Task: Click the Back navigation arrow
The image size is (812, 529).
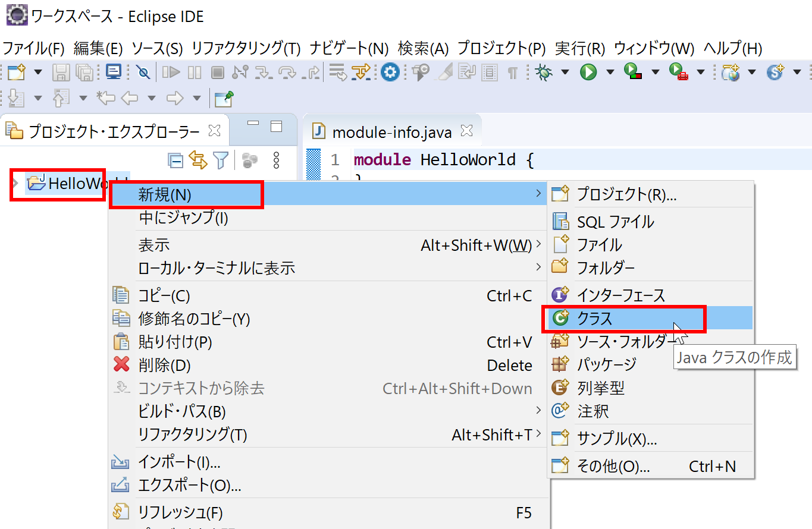Action: tap(129, 97)
